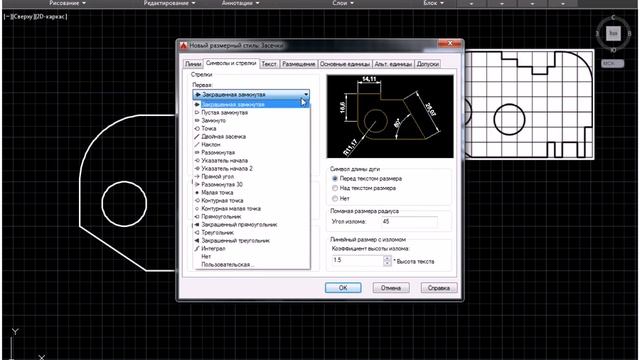The height and width of the screenshot is (360, 640).
Task: Switch to the Текст tab
Action: 269,64
